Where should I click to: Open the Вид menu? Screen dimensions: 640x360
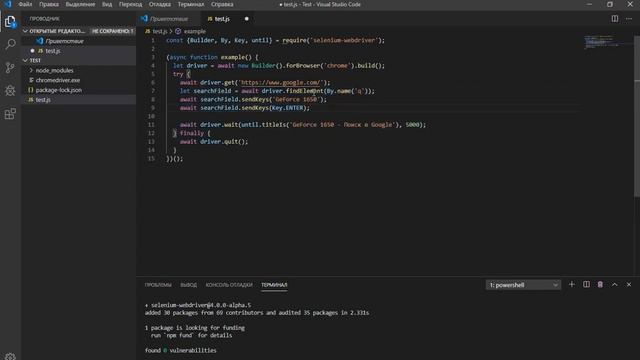point(107,4)
